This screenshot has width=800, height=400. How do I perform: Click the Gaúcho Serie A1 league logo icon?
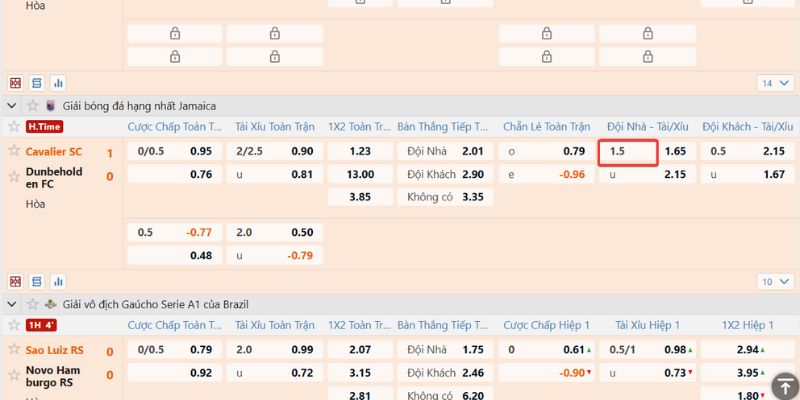pos(52,304)
